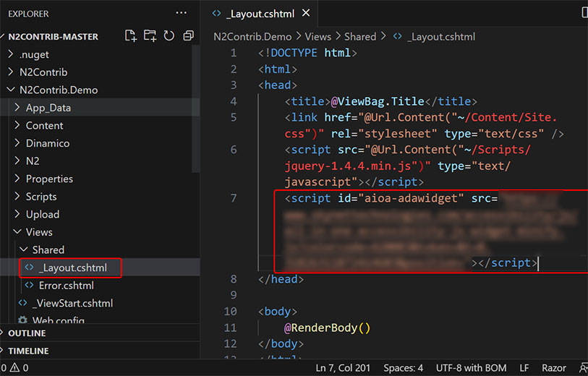Change the UTF-8 with BOM encoding
The width and height of the screenshot is (588, 376).
tap(471, 368)
